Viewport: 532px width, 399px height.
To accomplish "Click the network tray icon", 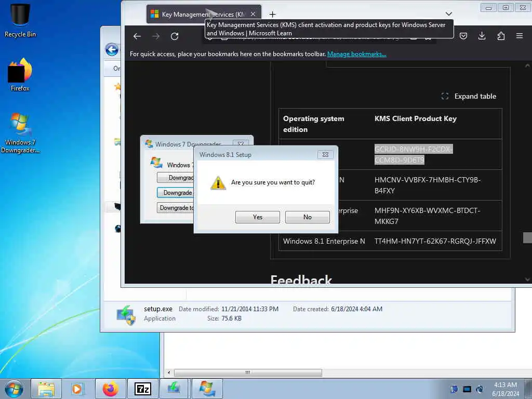I will pyautogui.click(x=467, y=389).
